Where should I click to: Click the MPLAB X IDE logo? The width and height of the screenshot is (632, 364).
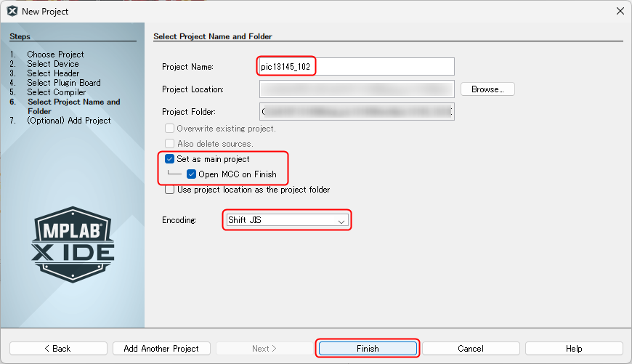coord(73,244)
